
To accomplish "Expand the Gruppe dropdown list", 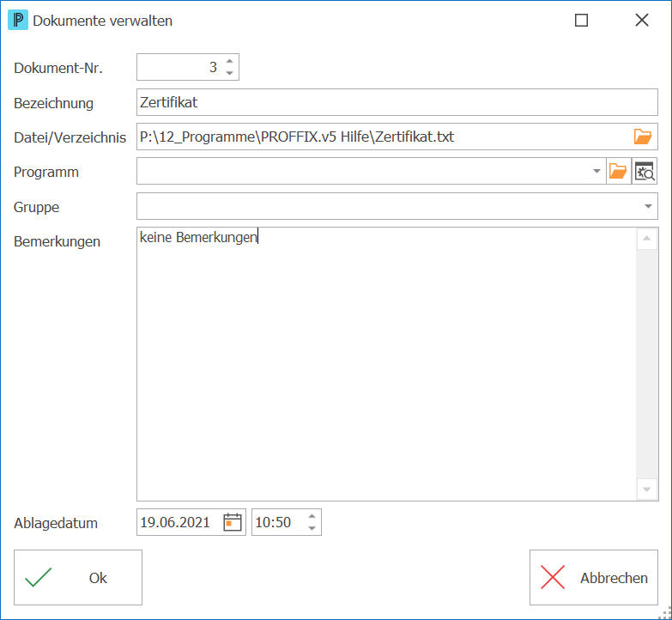I will click(648, 206).
